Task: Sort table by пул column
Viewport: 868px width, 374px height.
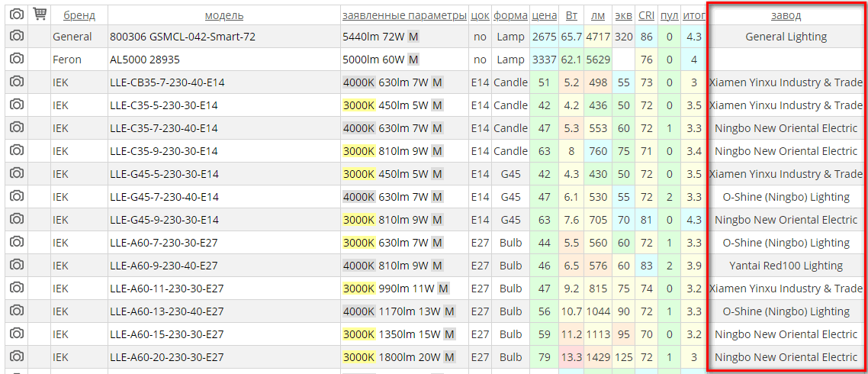Action: pos(670,15)
